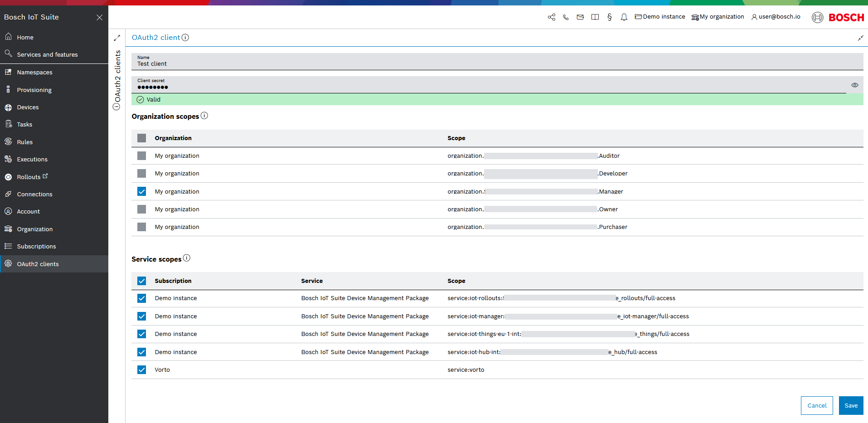Click the Subscriptions sidebar icon
The height and width of the screenshot is (423, 868).
pos(8,246)
